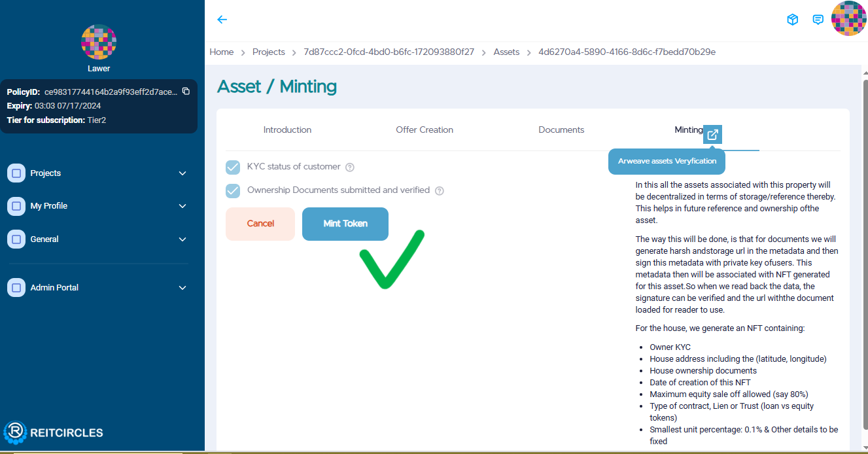Switch to the Introduction tab
This screenshot has width=868, height=454.
coord(287,130)
